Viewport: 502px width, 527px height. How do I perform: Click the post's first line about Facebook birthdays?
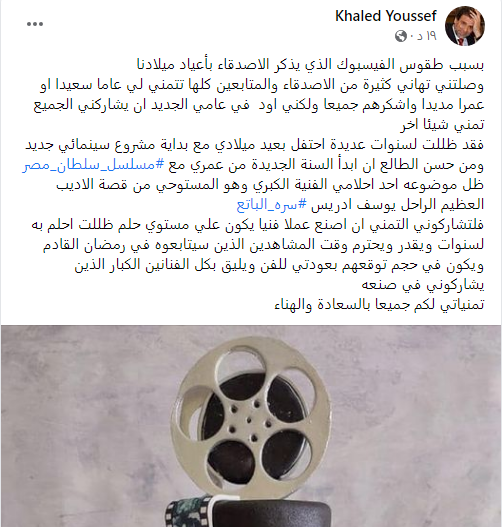310,65
